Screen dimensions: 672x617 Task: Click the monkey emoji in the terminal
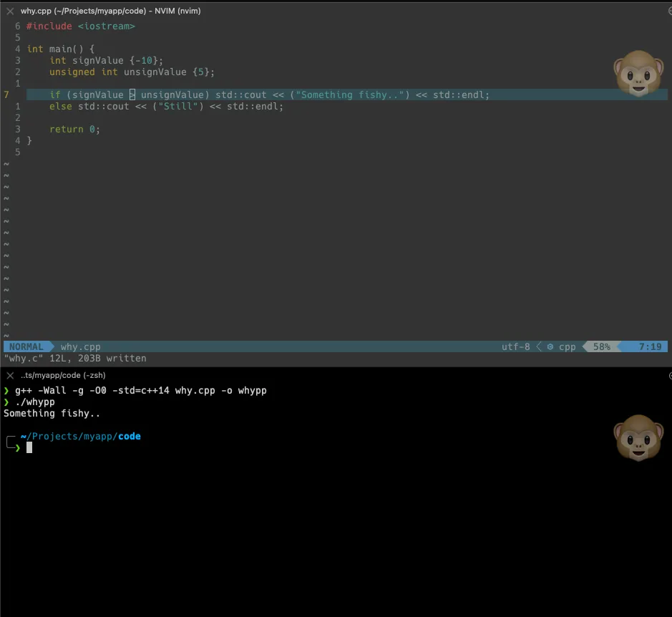pyautogui.click(x=638, y=437)
